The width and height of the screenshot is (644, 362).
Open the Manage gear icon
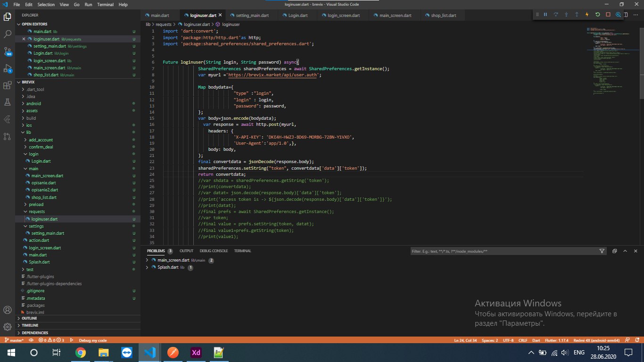click(x=8, y=327)
